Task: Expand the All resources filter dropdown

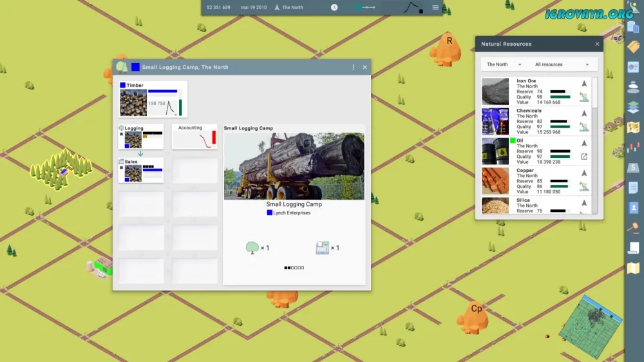Action: [x=562, y=64]
